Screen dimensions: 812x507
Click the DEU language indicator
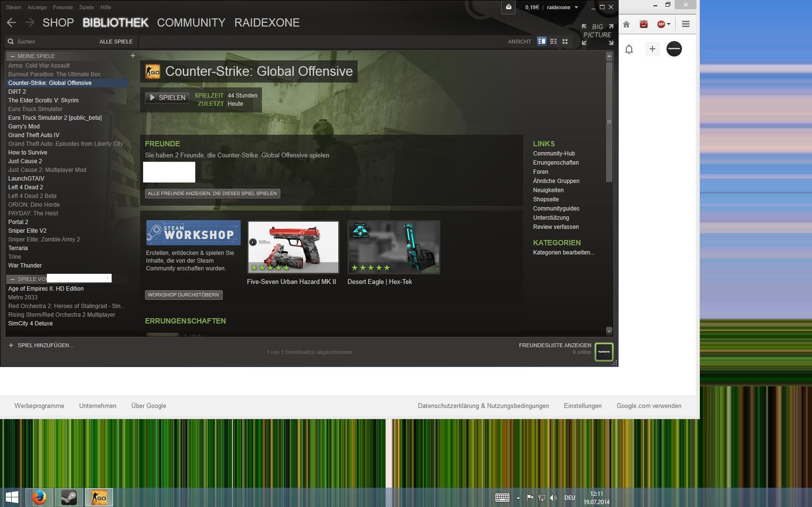[570, 497]
